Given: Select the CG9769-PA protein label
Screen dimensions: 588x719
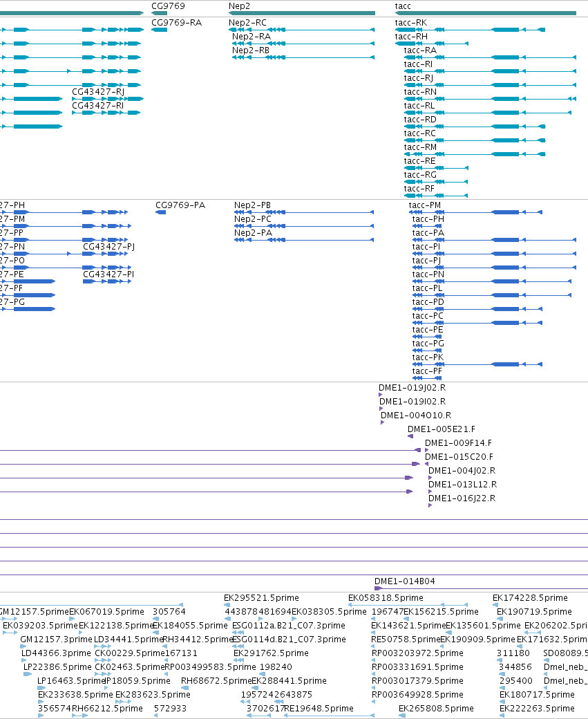Looking at the screenshot, I should 180,205.
